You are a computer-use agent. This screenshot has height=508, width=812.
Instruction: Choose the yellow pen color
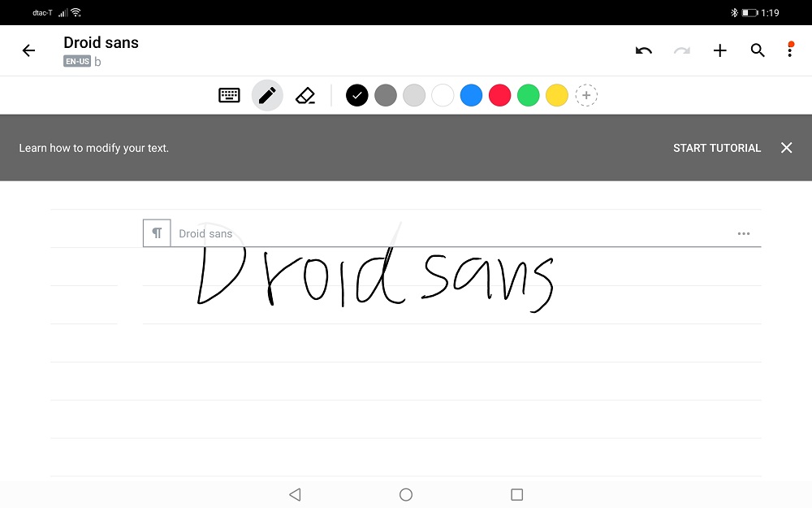pos(557,95)
